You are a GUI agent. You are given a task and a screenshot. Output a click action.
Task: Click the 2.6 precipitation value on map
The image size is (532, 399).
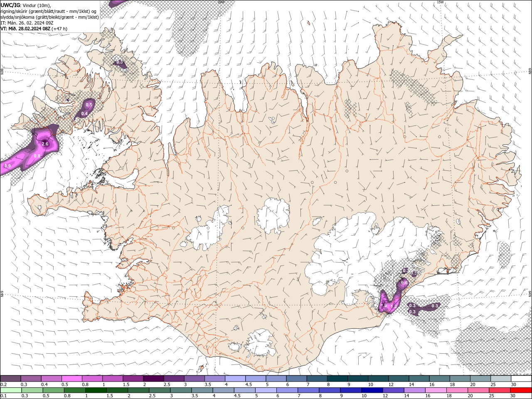45,144
